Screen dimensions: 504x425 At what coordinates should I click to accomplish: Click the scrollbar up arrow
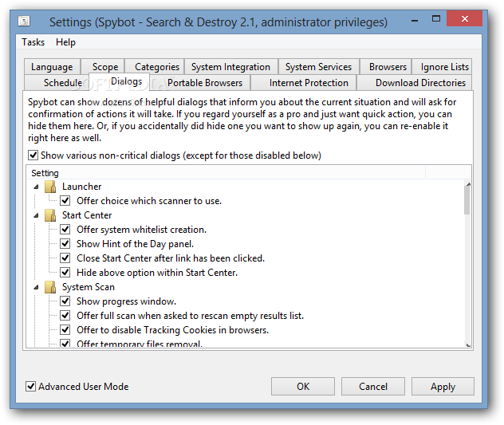468,184
